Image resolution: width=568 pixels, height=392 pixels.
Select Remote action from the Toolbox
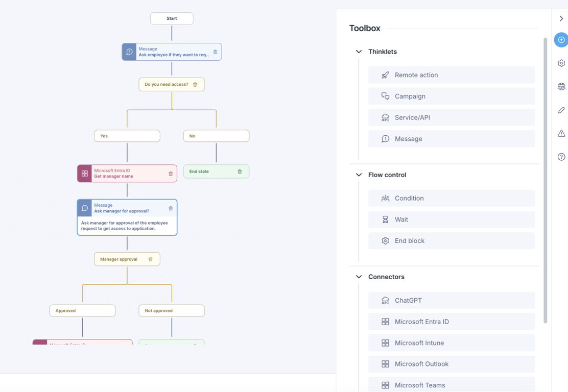point(452,75)
